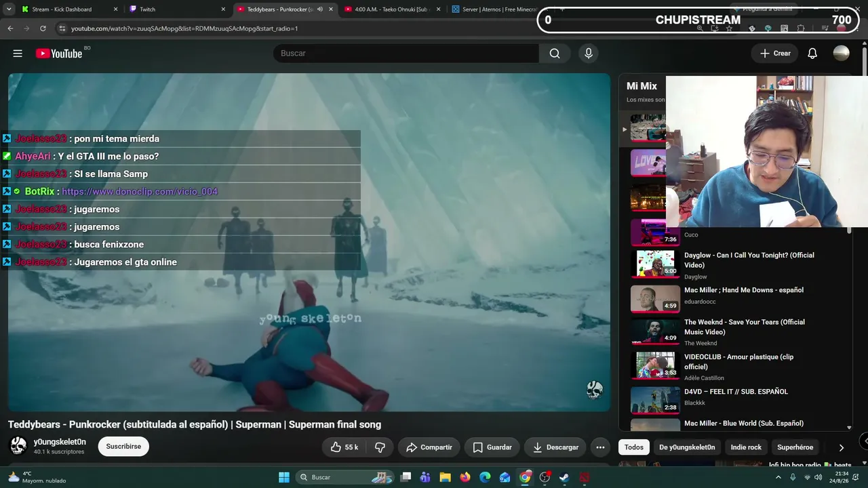Close the Teddybears - Punkrocker tab
The width and height of the screenshot is (868, 488).
331,9
